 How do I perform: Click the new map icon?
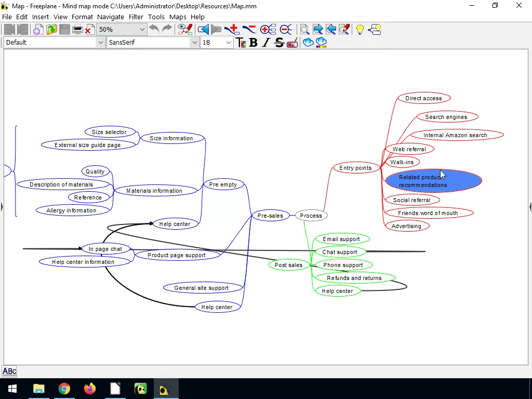(38, 30)
